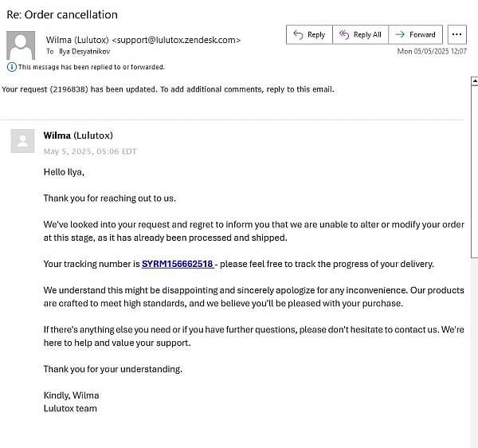
Task: Click the replied or forwarded info bar
Action: coord(86,67)
